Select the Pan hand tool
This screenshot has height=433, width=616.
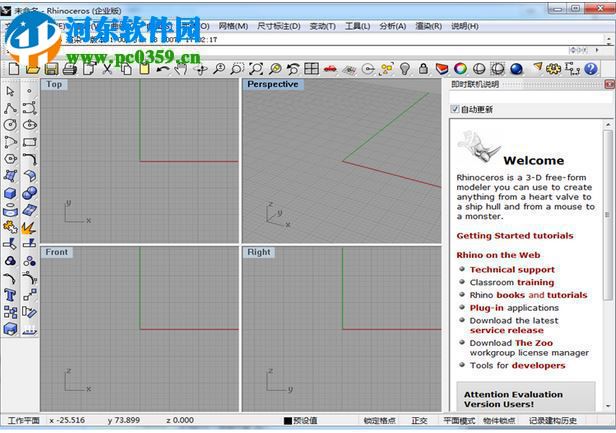pos(181,70)
